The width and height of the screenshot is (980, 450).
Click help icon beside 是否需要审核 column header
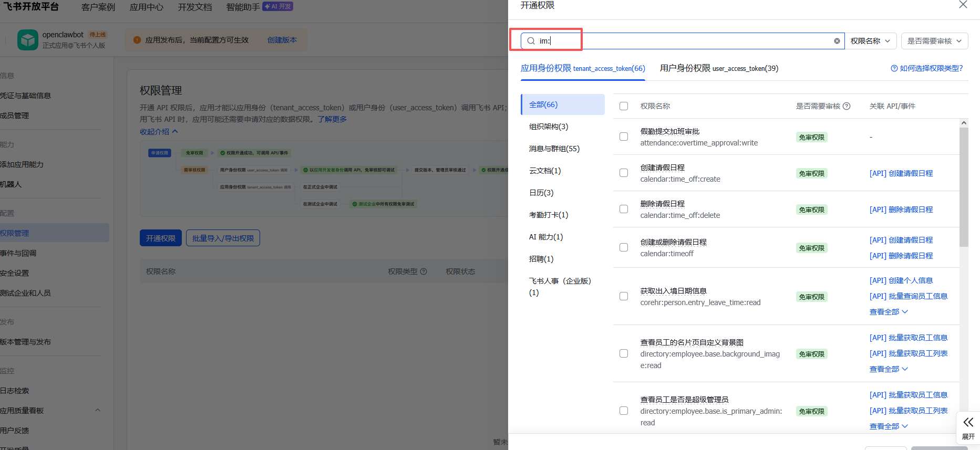847,106
